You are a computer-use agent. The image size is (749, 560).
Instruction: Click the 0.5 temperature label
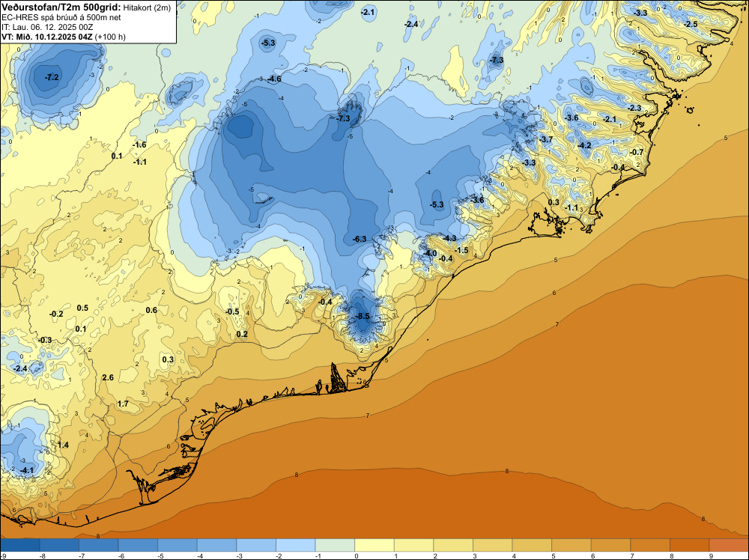[x=82, y=308]
